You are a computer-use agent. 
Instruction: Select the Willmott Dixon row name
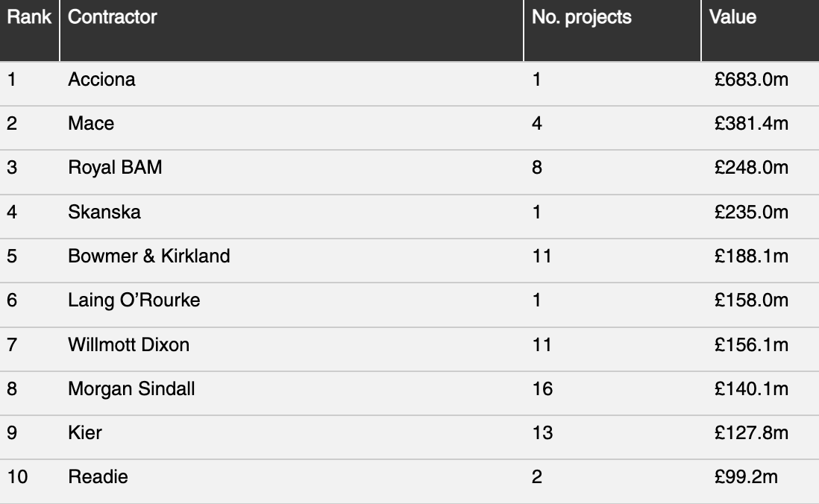click(128, 344)
